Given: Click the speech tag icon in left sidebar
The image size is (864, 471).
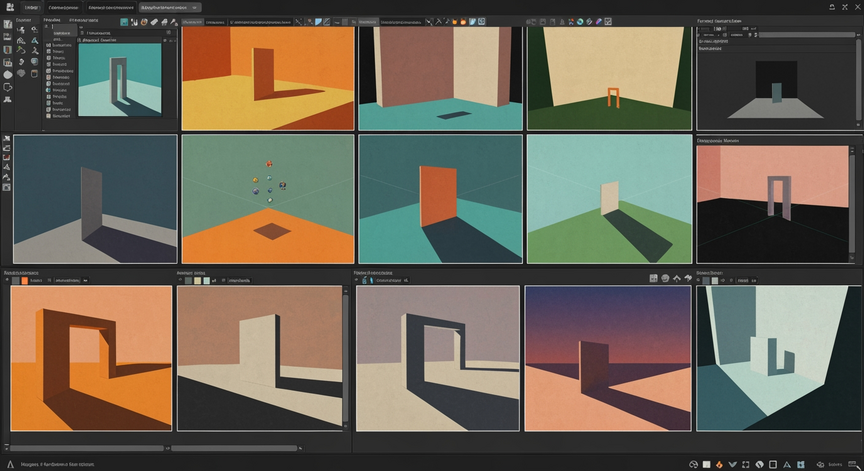Looking at the screenshot, I should click(x=8, y=87).
